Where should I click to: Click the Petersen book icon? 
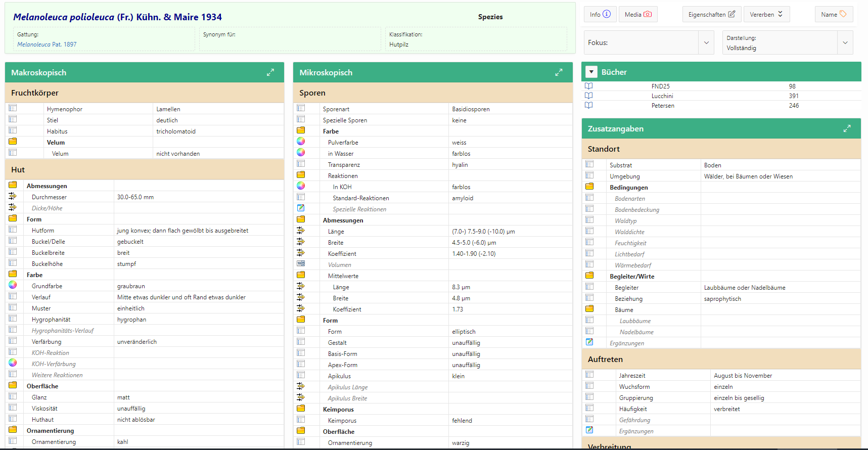tap(588, 106)
